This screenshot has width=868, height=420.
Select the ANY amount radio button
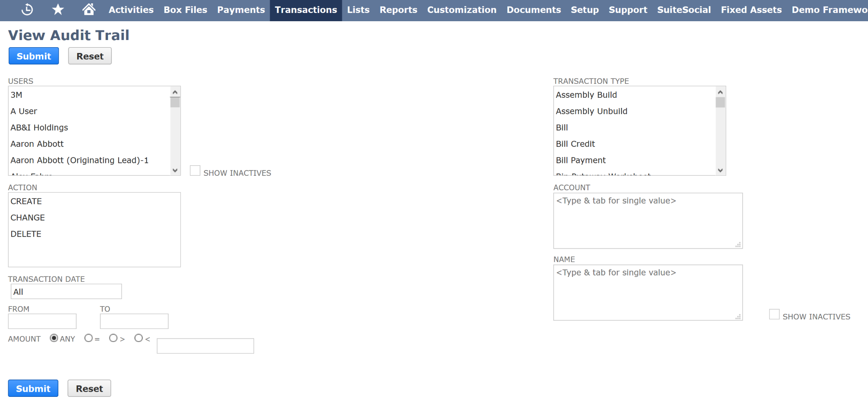54,338
